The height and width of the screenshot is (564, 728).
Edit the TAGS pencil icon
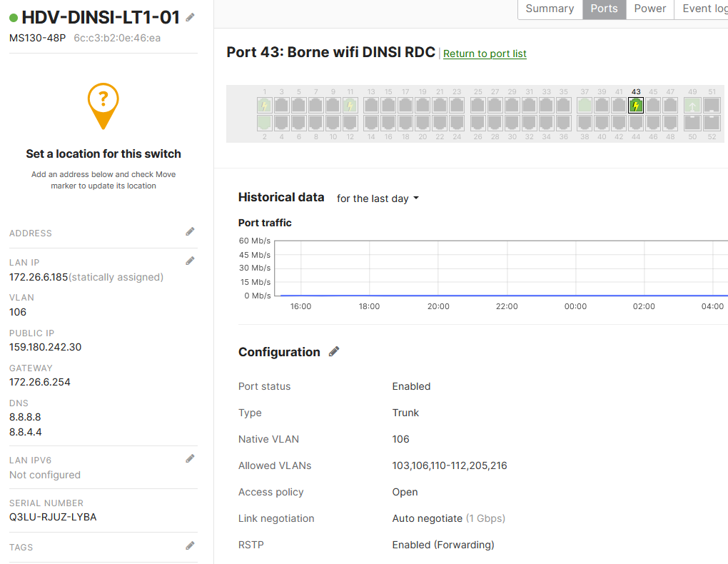pos(190,545)
